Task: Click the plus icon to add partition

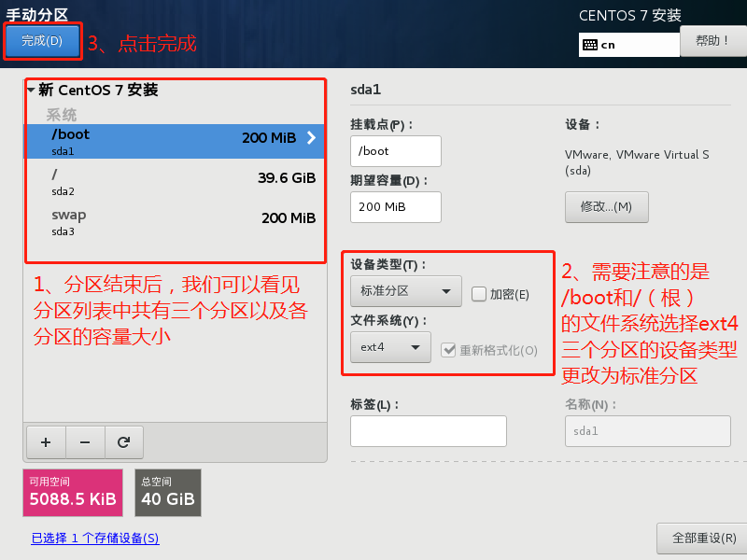Action: tap(45, 442)
